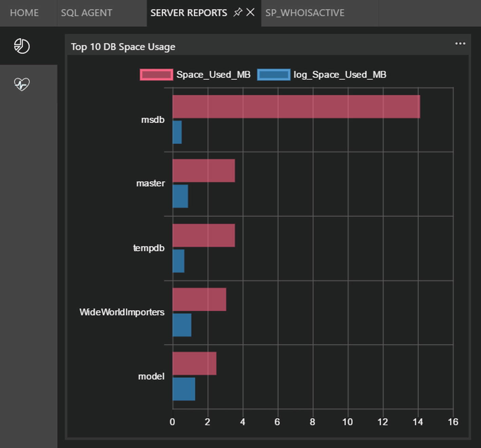The height and width of the screenshot is (448, 481).
Task: Click the master log space blue bar
Action: 180,196
